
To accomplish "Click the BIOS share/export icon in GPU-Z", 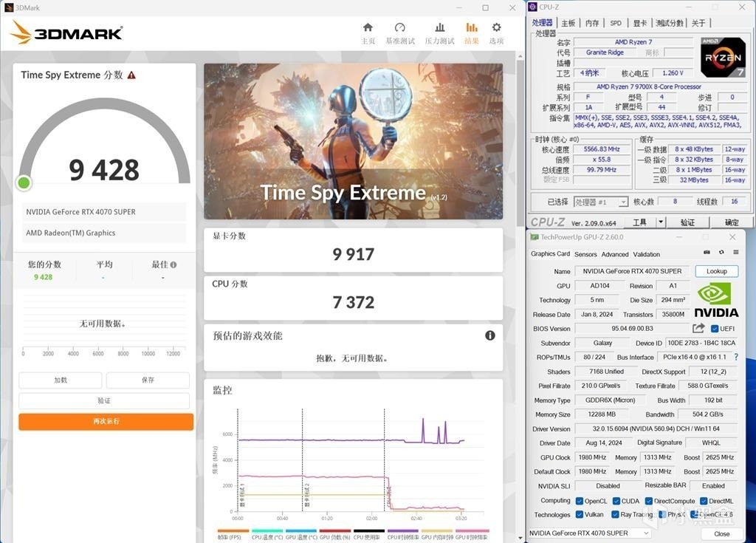I will coord(698,328).
